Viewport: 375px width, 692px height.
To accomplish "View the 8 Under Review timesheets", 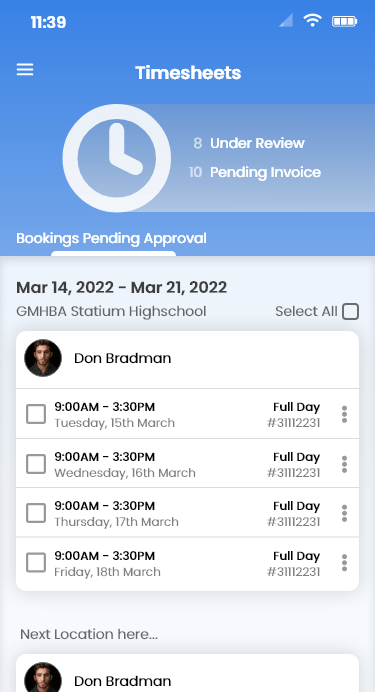I will click(249, 143).
